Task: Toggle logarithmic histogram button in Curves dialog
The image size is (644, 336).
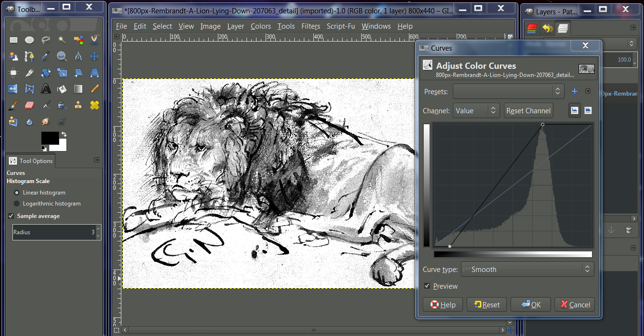Action: click(588, 110)
